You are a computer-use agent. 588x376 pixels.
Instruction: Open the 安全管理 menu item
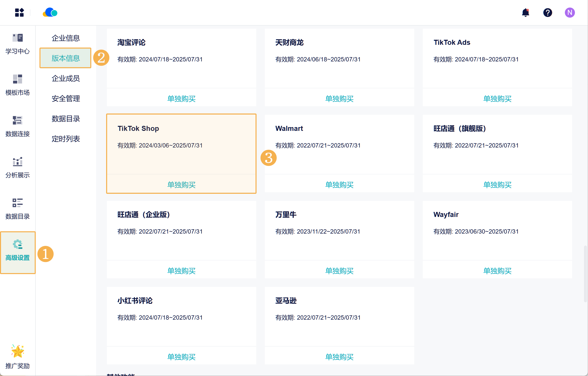(66, 98)
